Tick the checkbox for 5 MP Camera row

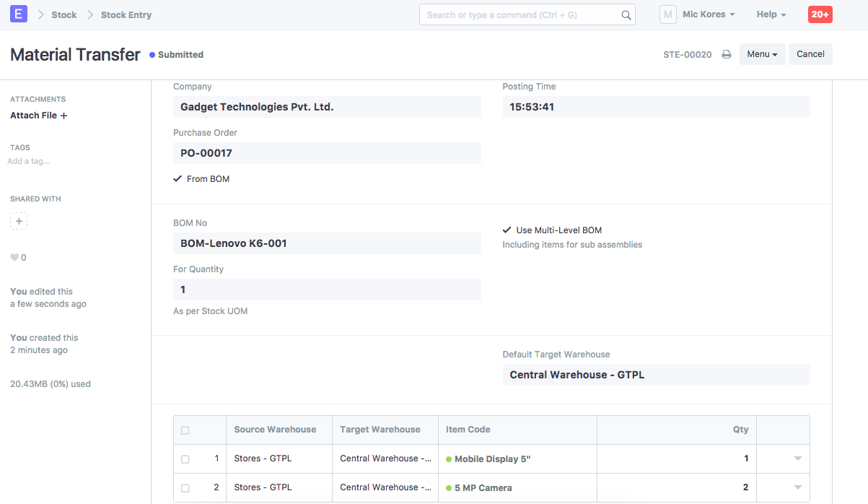click(x=185, y=488)
